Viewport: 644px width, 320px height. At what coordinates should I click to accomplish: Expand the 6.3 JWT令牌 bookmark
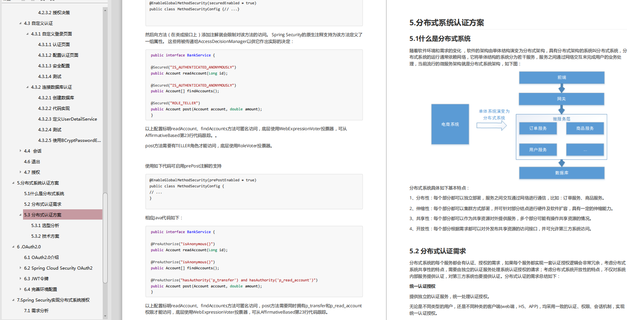click(x=20, y=279)
